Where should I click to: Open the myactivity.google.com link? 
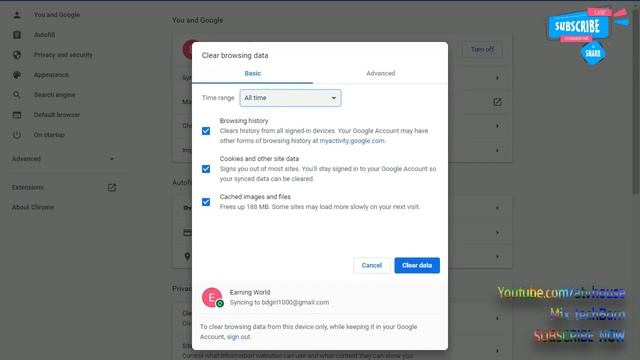click(x=352, y=141)
